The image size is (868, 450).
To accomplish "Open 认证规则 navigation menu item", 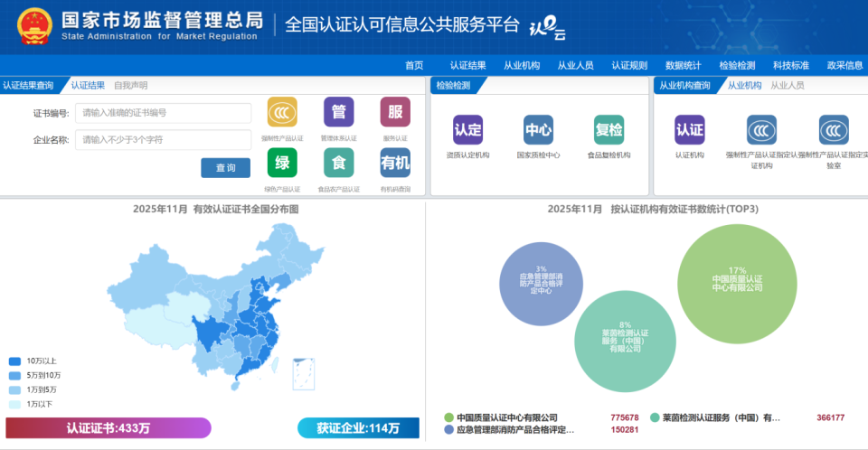I will point(629,65).
